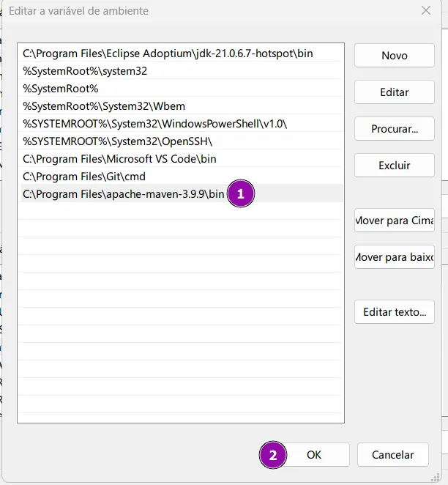
Task: Move entry up with Mover para Cima
Action: click(x=395, y=220)
